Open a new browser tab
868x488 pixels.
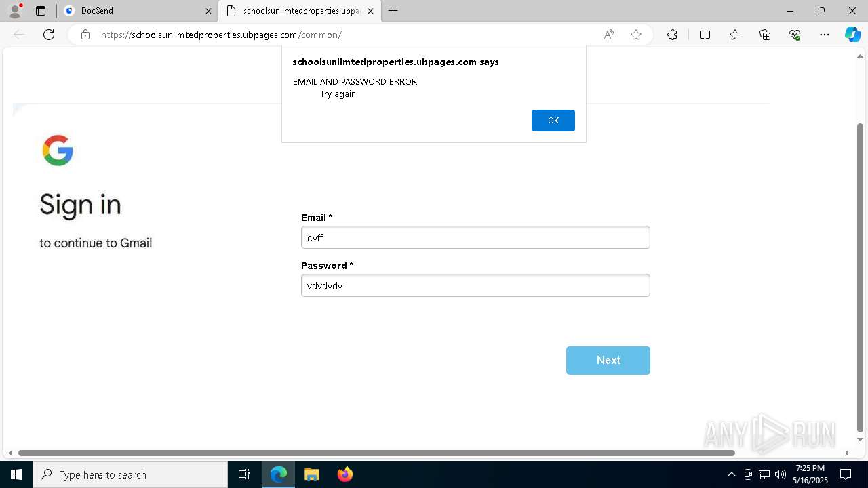tap(393, 11)
